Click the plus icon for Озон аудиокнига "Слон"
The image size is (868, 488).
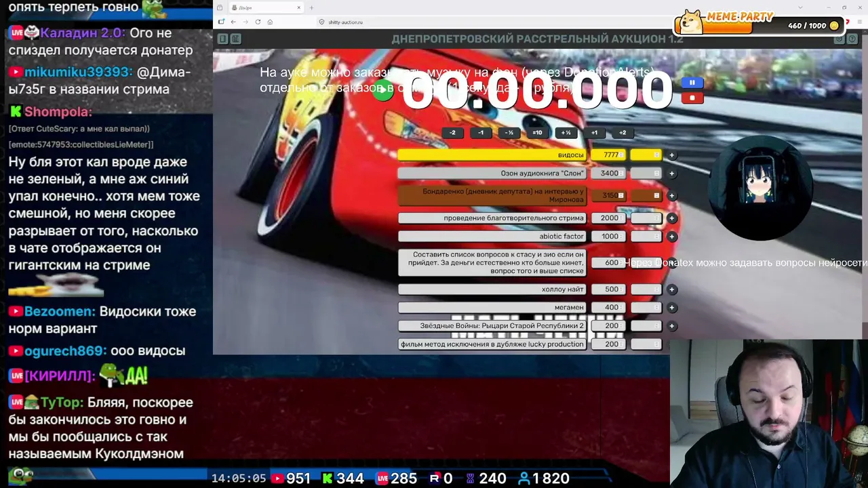tap(671, 174)
